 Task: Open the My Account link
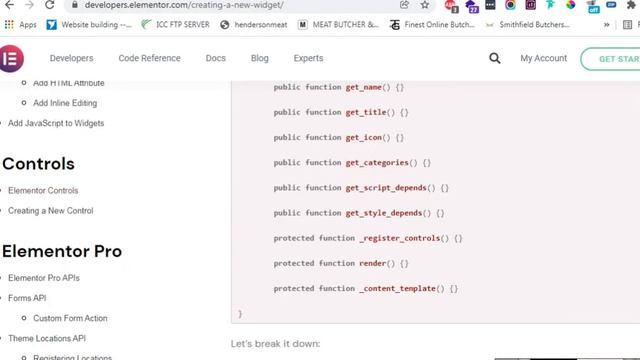point(543,58)
